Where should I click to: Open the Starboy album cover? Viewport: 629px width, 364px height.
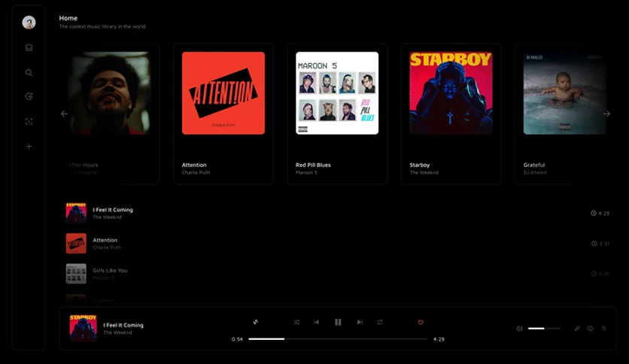[451, 93]
